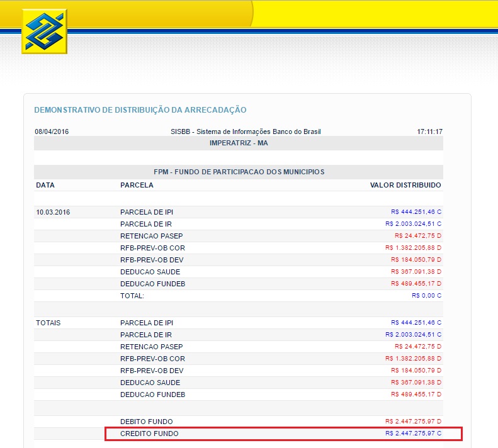Screen dimensions: 498x448
Task: Click the TOTAIS row label
Action: 48,323
